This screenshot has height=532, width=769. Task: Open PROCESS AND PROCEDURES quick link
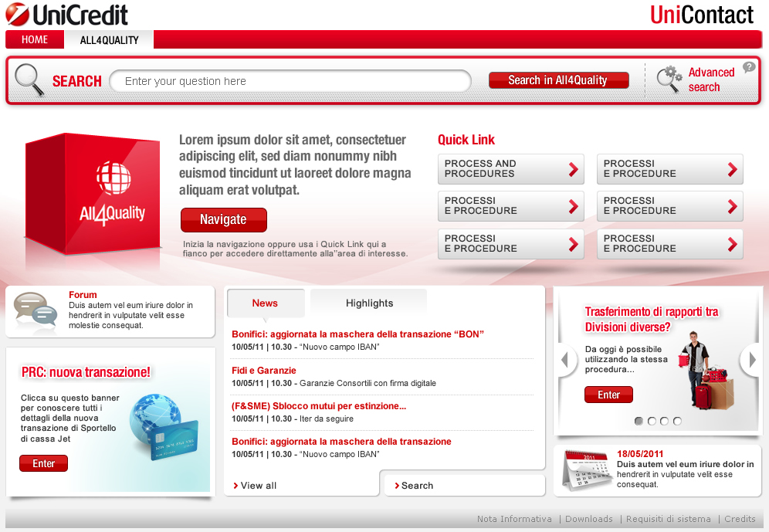[x=510, y=168]
